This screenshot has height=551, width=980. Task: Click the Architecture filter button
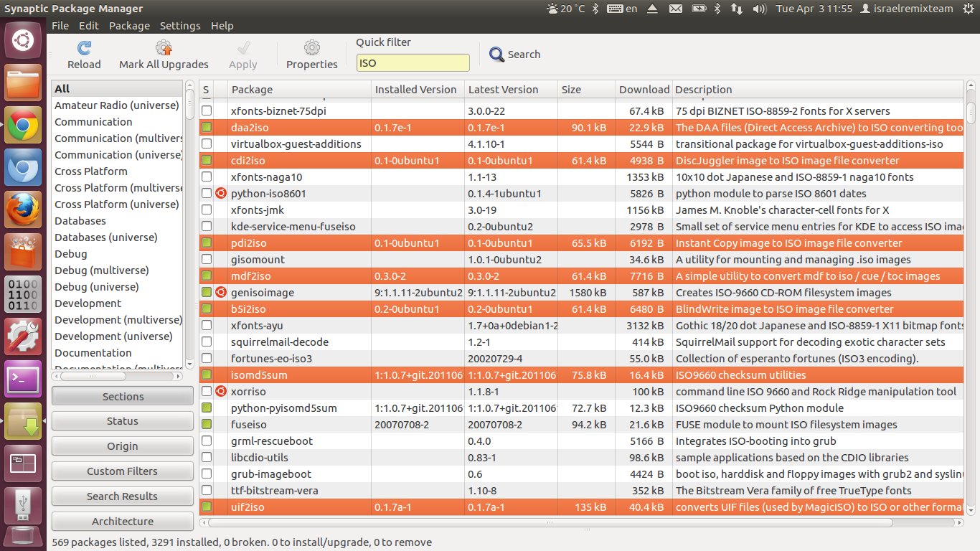[123, 522]
